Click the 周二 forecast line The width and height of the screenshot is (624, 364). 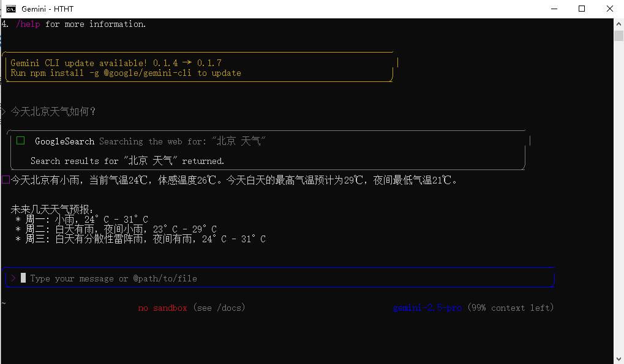[116, 229]
